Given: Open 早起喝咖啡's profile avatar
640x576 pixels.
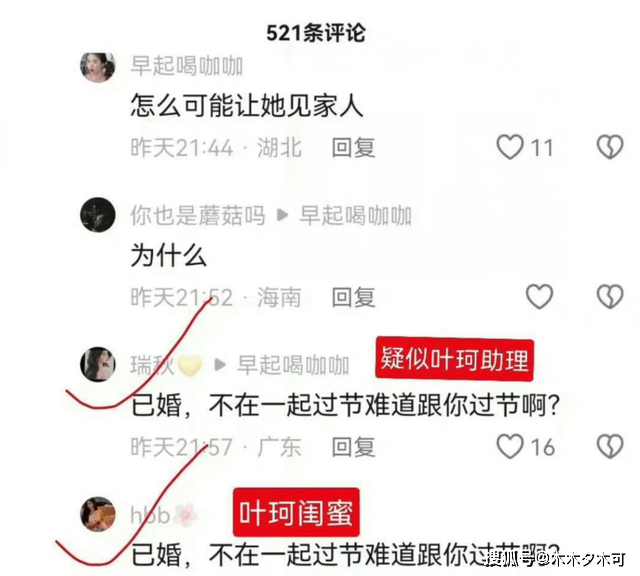Looking at the screenshot, I should (98, 67).
